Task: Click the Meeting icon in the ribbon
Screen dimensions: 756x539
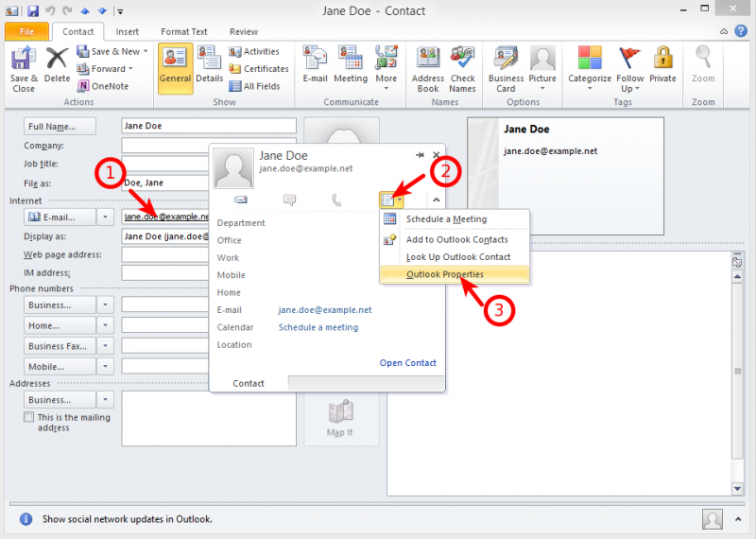Action: click(x=351, y=64)
